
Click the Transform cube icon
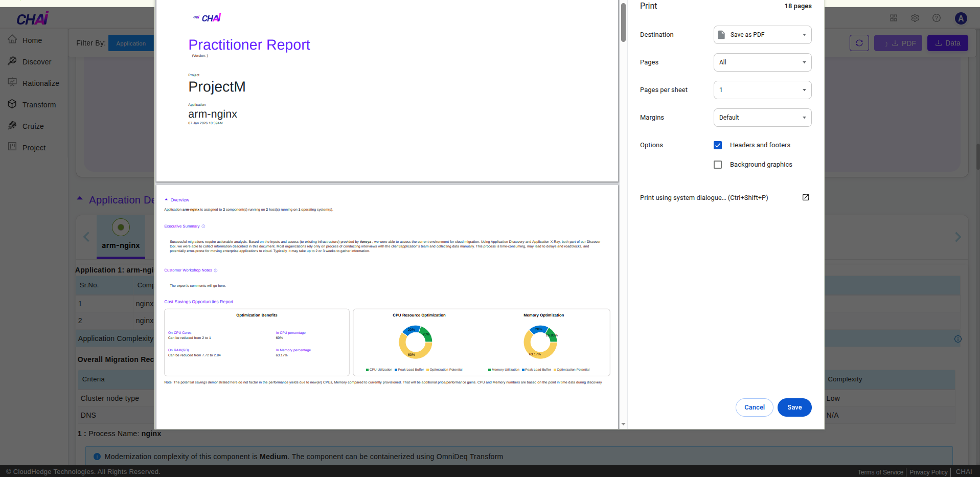tap(12, 104)
